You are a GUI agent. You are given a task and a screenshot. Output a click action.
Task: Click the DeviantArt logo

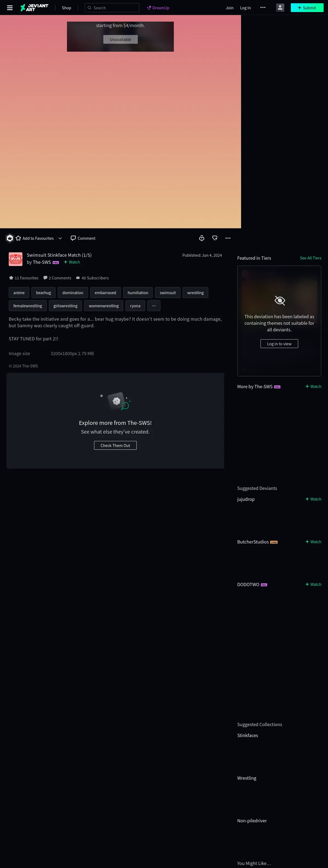[x=34, y=8]
